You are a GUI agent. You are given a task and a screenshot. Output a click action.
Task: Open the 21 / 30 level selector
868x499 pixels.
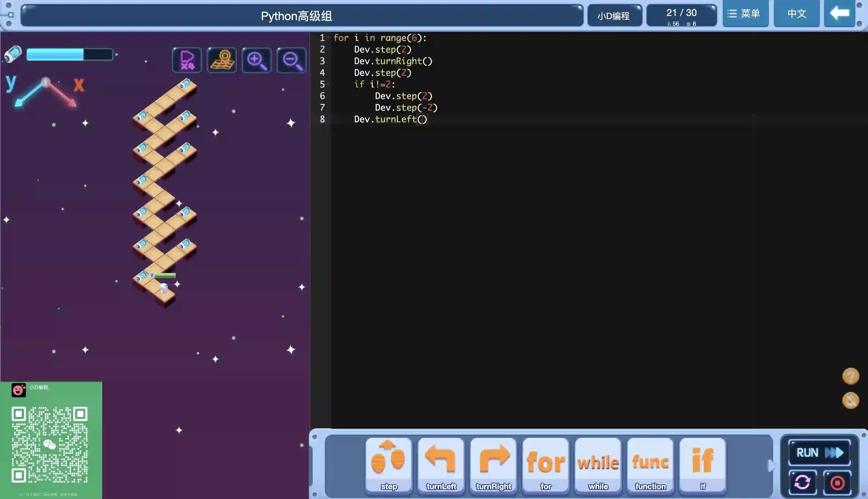coord(681,16)
